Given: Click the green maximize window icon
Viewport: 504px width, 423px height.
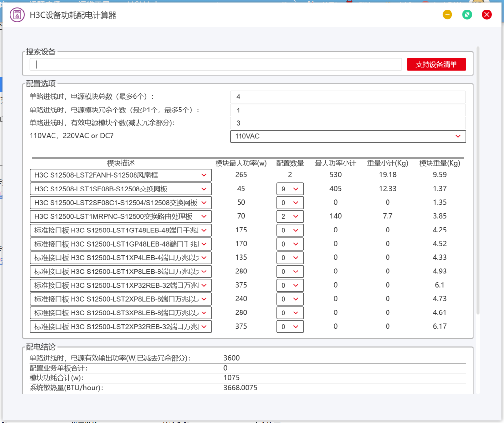Looking at the screenshot, I should [x=467, y=15].
